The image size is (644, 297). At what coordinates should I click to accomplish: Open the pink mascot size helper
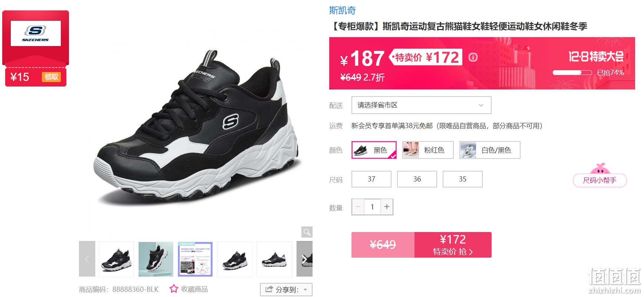(x=600, y=175)
